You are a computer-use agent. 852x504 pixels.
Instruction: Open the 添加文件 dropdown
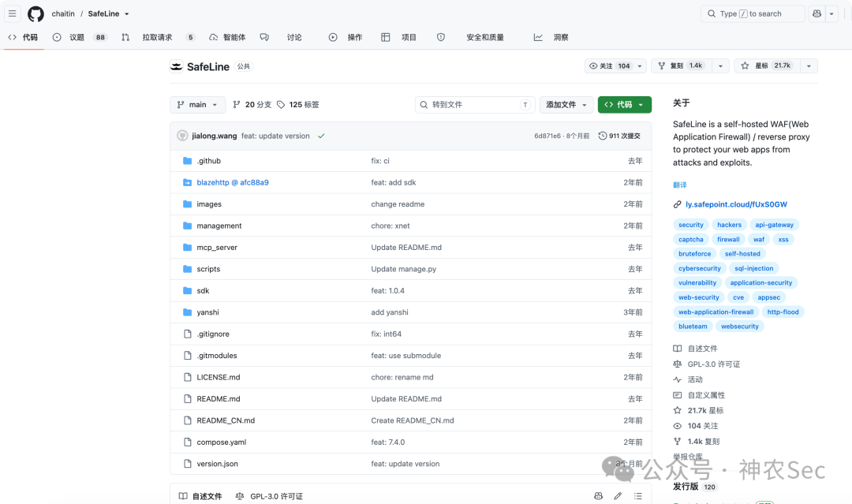[x=566, y=104]
